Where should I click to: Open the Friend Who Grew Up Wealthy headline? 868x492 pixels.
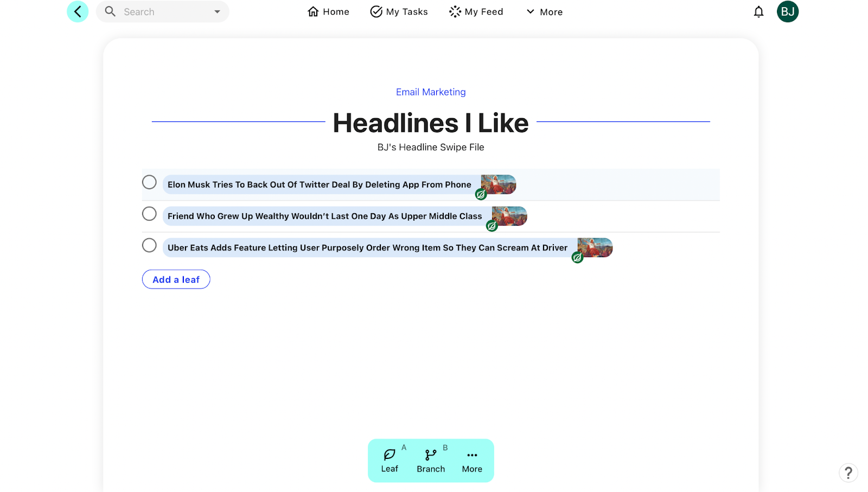point(325,216)
